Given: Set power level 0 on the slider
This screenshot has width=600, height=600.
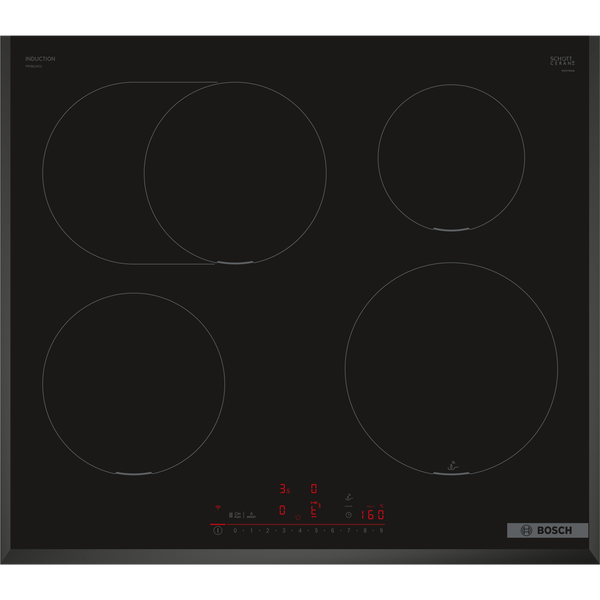Looking at the screenshot, I should coord(235,530).
